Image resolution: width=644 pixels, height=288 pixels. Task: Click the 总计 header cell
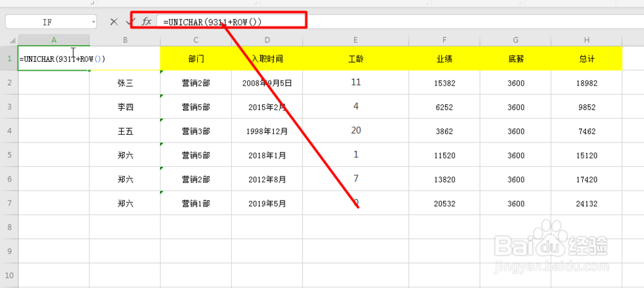(x=587, y=59)
